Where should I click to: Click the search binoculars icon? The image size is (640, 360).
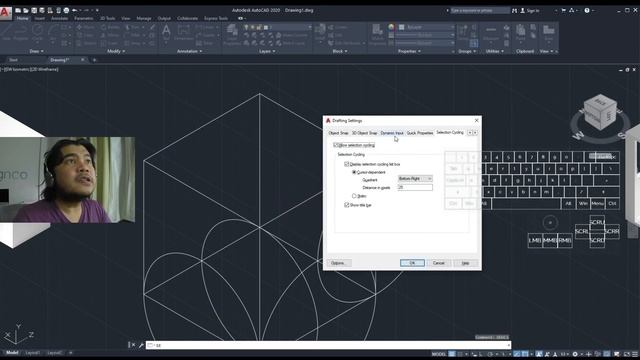tap(514, 11)
